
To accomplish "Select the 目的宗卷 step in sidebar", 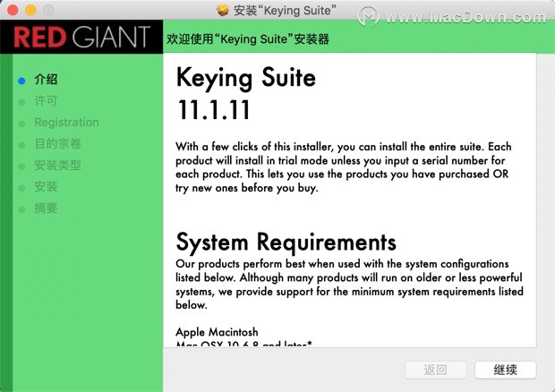I will [x=57, y=143].
